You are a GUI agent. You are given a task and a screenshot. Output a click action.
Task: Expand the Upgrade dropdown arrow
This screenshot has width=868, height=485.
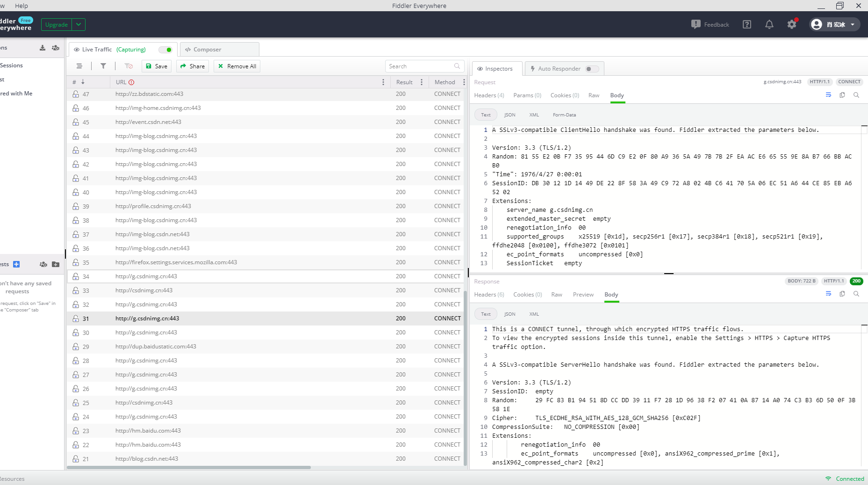(79, 24)
